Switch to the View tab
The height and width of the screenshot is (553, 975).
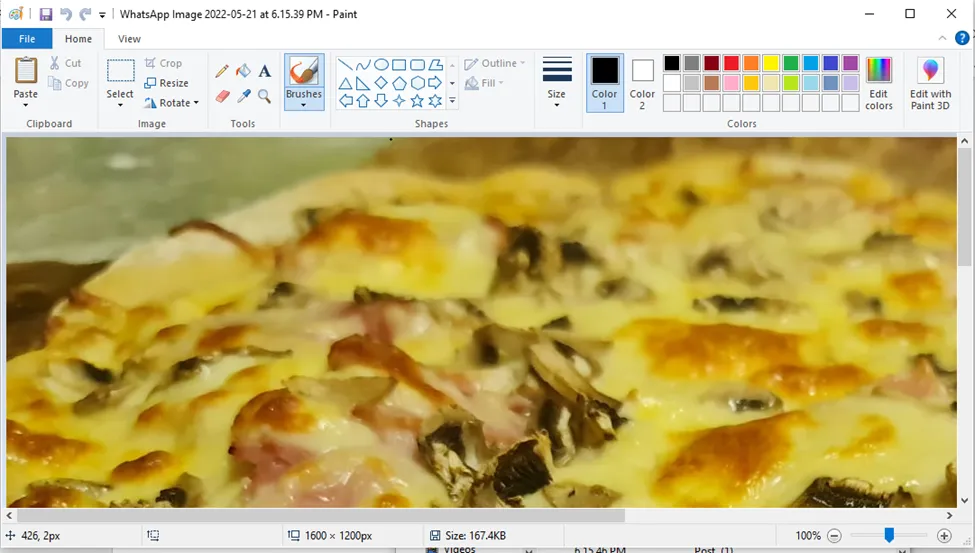129,39
